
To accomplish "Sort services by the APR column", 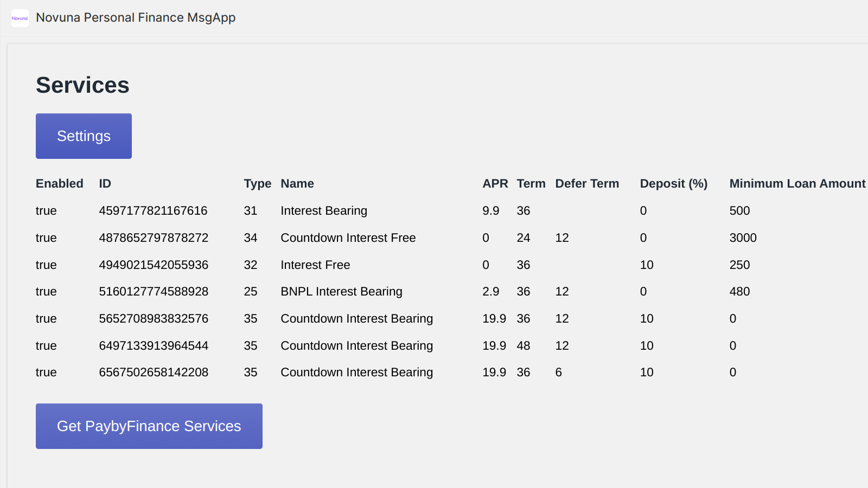I will click(495, 183).
